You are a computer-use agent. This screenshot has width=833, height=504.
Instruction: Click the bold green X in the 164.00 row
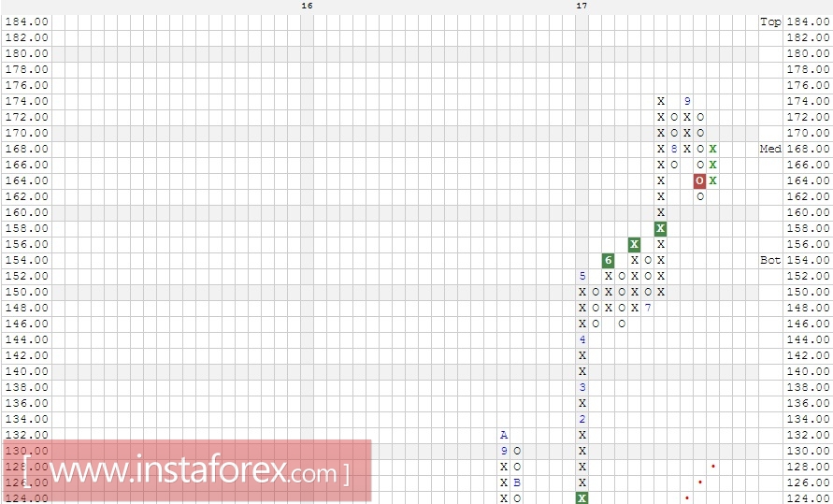(x=713, y=180)
